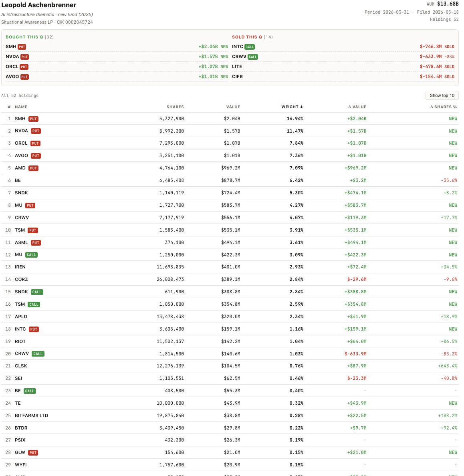Screen dimensions: 464x476
Task: Select the CLSK ticker in row 21
Action: [x=21, y=366]
